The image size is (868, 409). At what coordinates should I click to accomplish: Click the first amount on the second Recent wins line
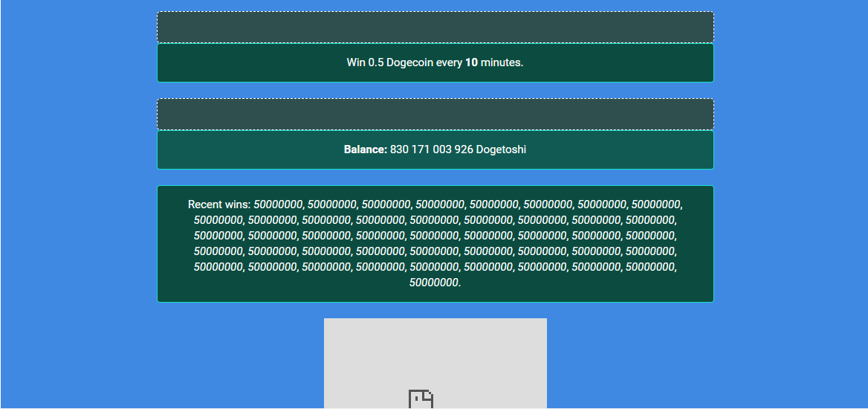point(220,220)
